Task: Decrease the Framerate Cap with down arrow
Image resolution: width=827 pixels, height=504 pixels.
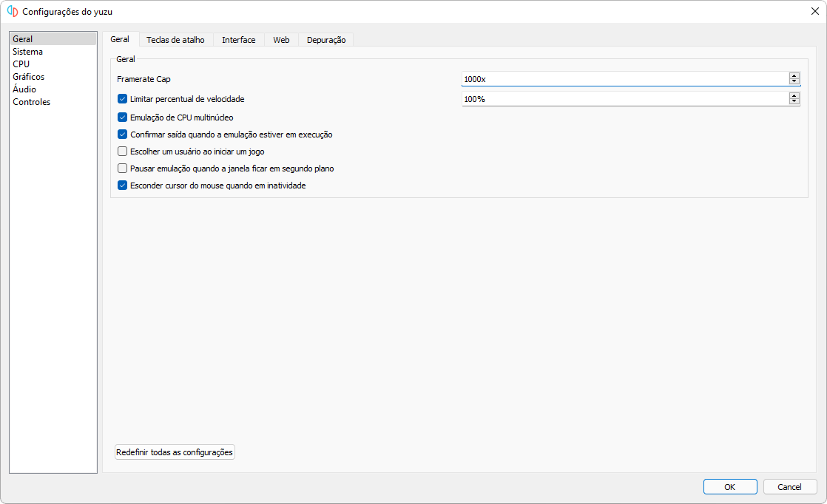Action: point(794,81)
